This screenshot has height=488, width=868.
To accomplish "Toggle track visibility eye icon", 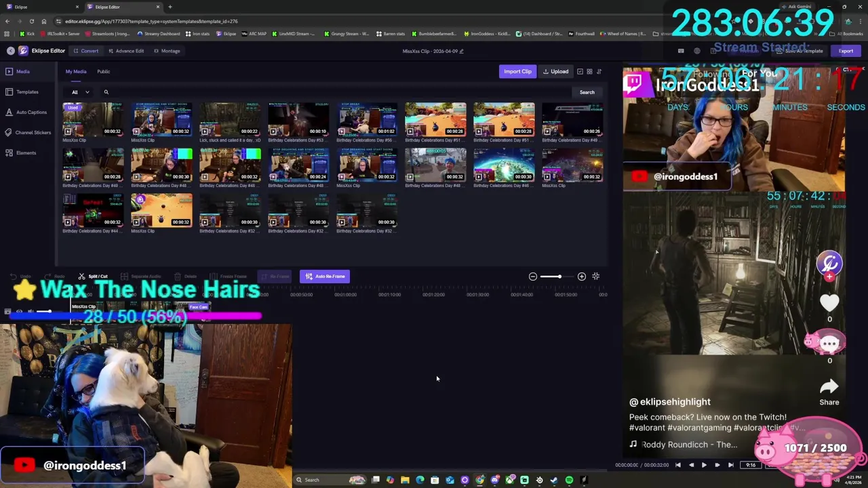I will coord(19,312).
